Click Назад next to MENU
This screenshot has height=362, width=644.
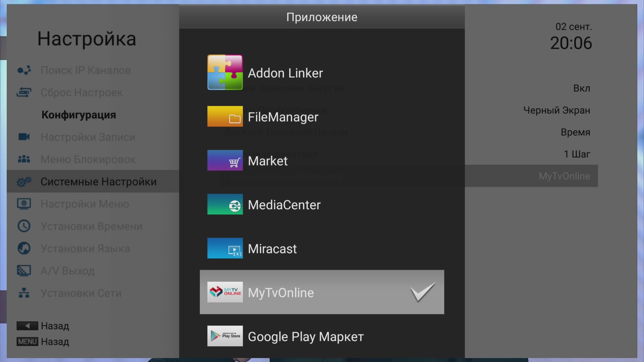tap(55, 342)
